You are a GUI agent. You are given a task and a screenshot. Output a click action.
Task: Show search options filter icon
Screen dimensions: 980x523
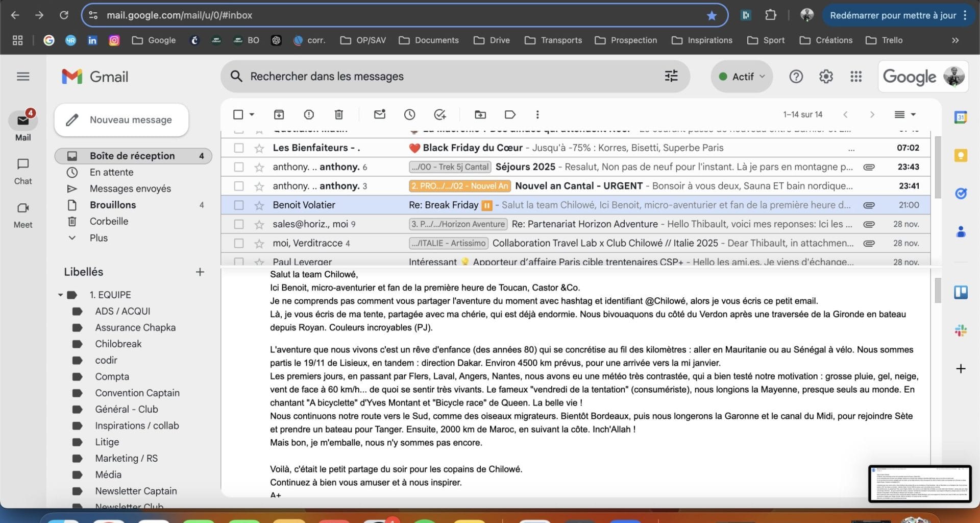click(x=671, y=76)
